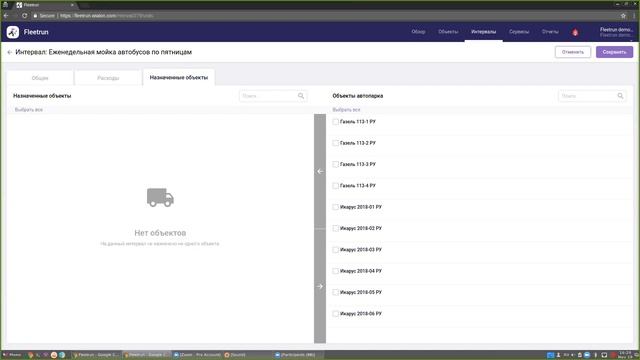
Task: Focus assigned objects search field
Action: click(273, 96)
